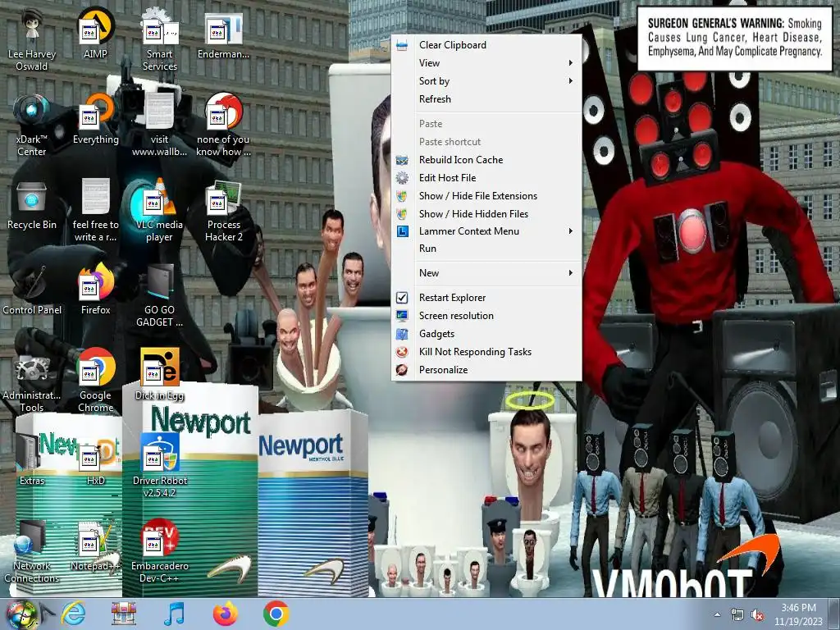Click the checked Restart Explorer entry
Screen dimensions: 840x630
486,298
